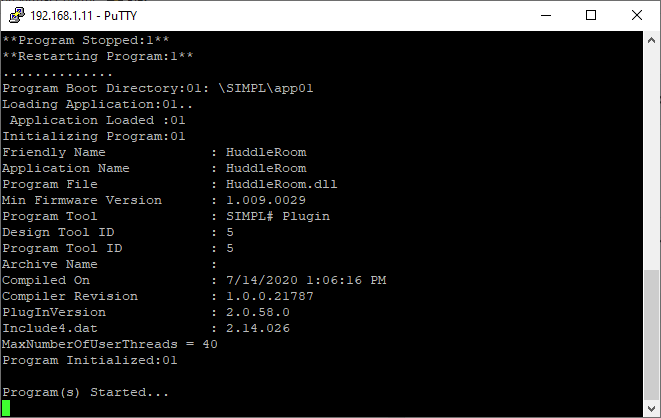Click the Program Boot Directory line
Screen dimensions: 661x418
pyautogui.click(x=158, y=88)
